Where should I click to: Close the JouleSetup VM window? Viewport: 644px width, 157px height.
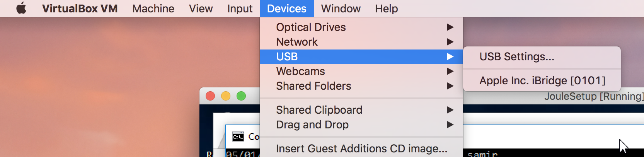point(210,96)
